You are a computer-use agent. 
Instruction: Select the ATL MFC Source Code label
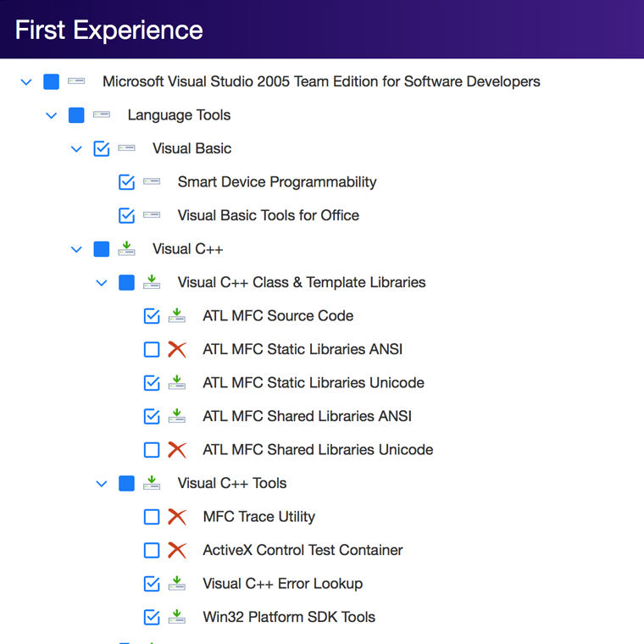click(x=278, y=315)
